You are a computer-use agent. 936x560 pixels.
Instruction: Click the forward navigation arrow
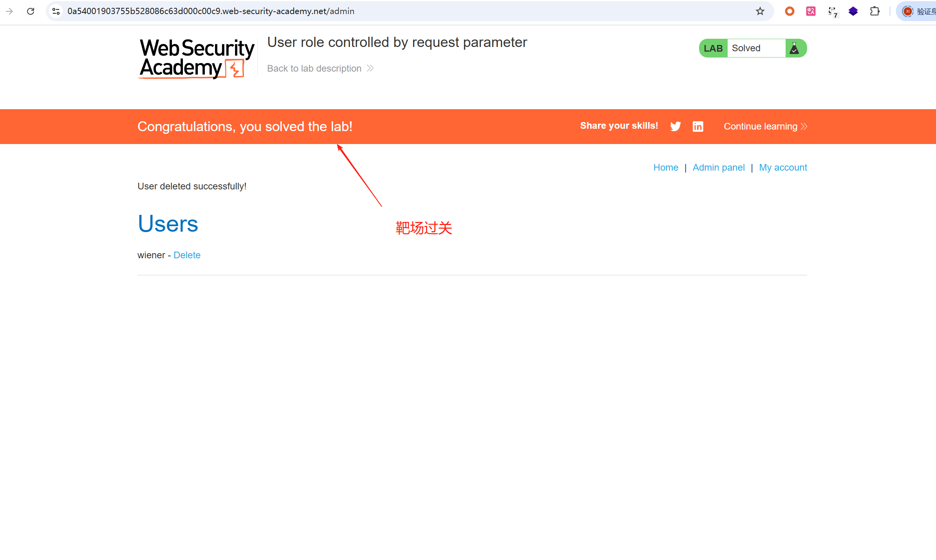pos(9,11)
